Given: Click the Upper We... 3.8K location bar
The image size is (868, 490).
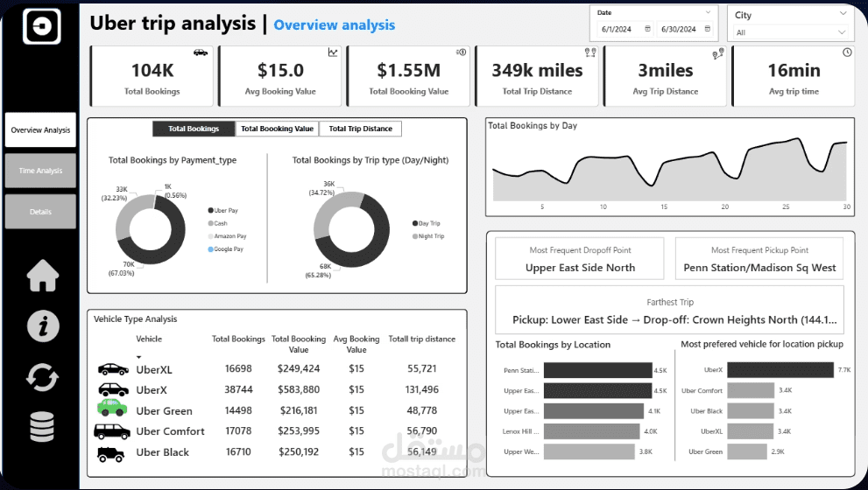Looking at the screenshot, I should coord(589,451).
